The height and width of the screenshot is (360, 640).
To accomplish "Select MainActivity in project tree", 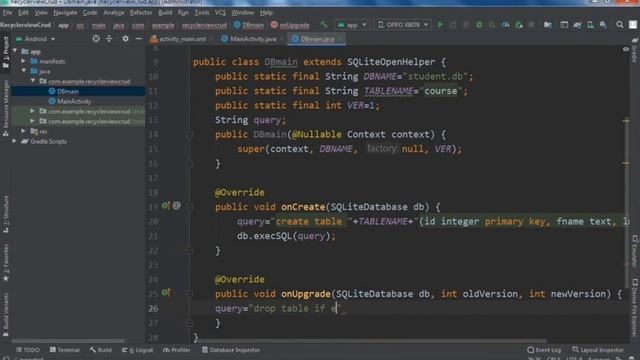I will coord(73,101).
